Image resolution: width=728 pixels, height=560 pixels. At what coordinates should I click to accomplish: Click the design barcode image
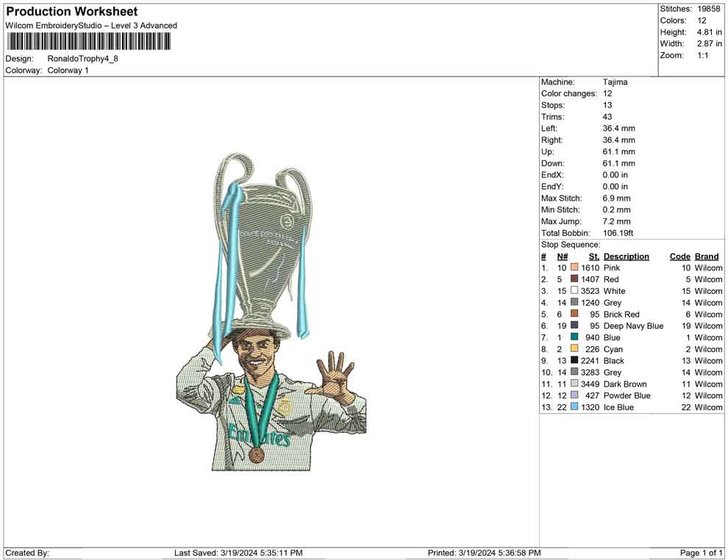click(x=88, y=42)
